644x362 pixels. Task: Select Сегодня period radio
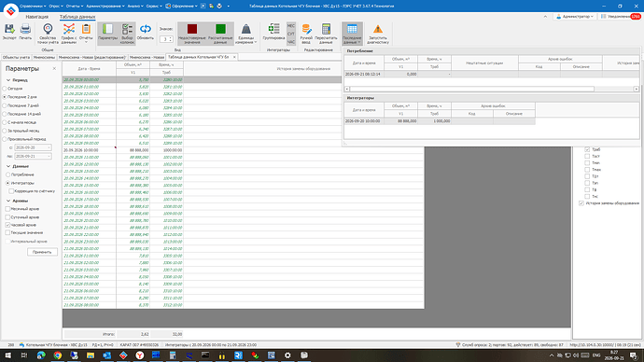tap(5, 89)
